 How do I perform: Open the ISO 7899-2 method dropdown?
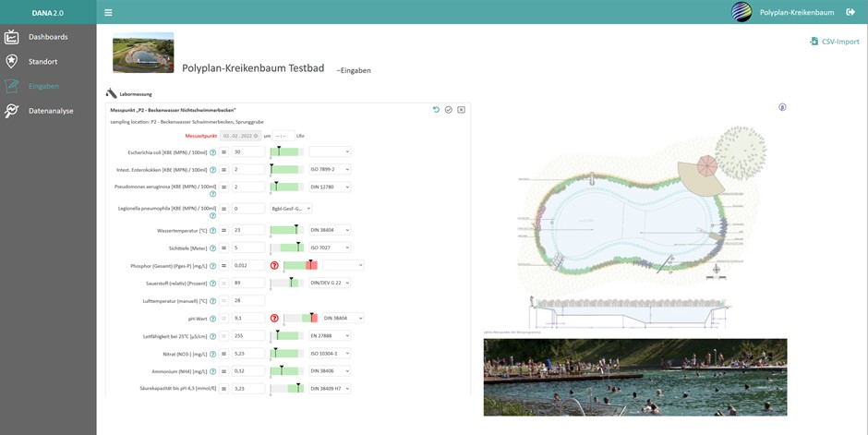tap(330, 170)
